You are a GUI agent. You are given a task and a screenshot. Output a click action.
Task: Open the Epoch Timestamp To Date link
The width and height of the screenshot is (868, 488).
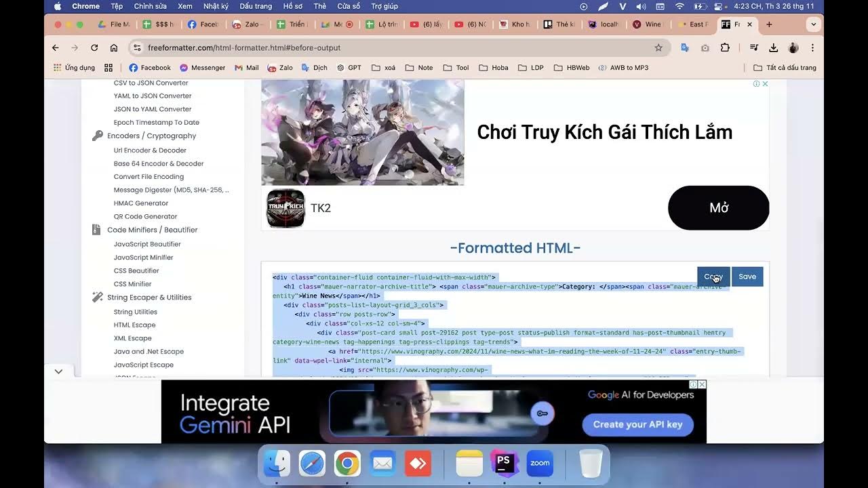[x=157, y=123]
